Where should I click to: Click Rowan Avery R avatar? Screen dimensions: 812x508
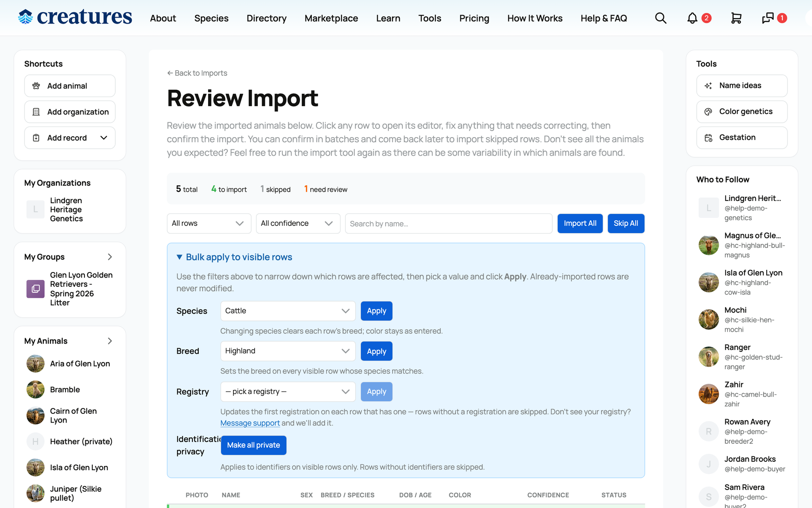[x=709, y=431]
